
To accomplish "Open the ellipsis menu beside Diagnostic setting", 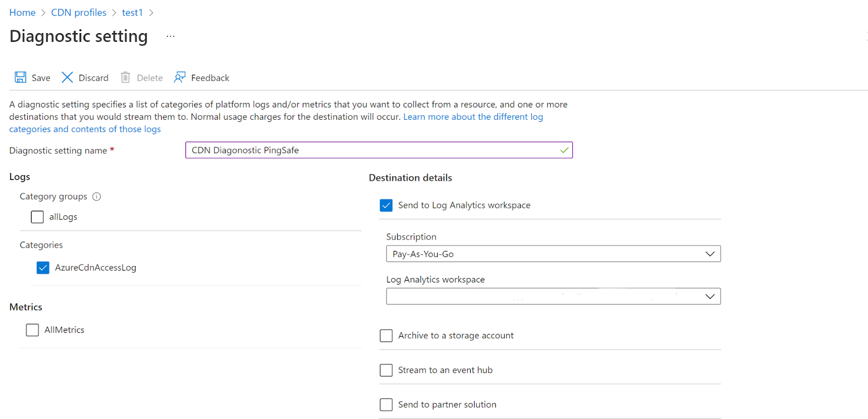I will [170, 36].
